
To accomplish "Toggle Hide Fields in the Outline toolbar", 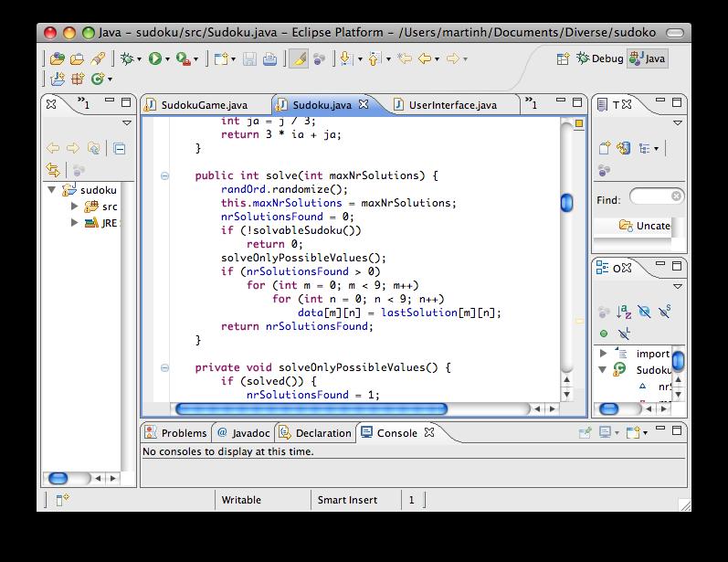I will pos(644,312).
